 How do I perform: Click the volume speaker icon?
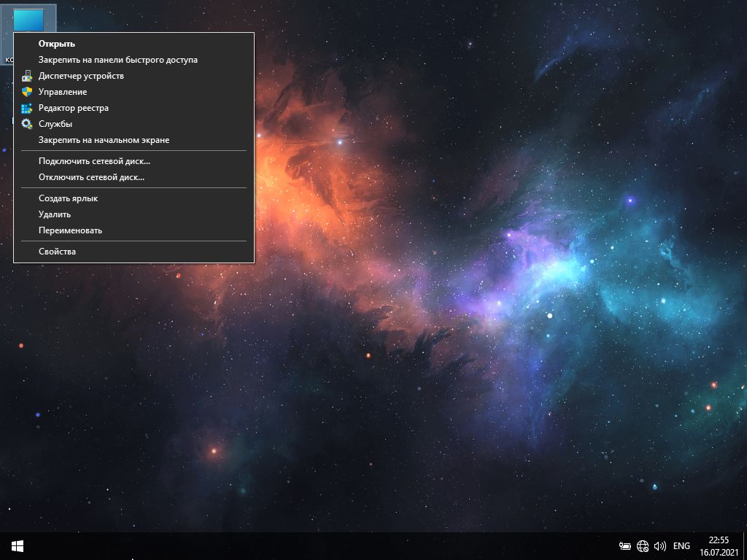[660, 545]
